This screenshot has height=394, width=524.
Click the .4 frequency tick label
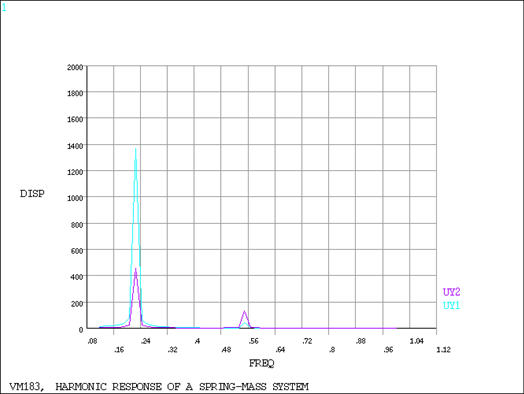coord(197,341)
